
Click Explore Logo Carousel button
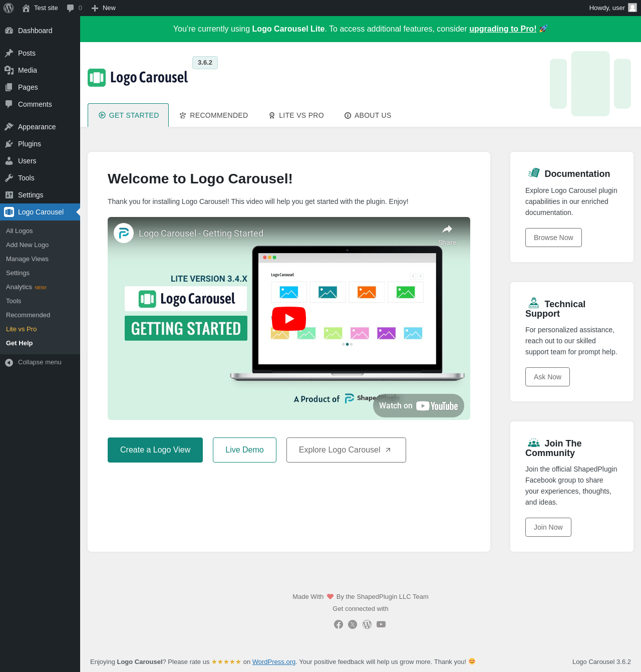[x=346, y=450]
